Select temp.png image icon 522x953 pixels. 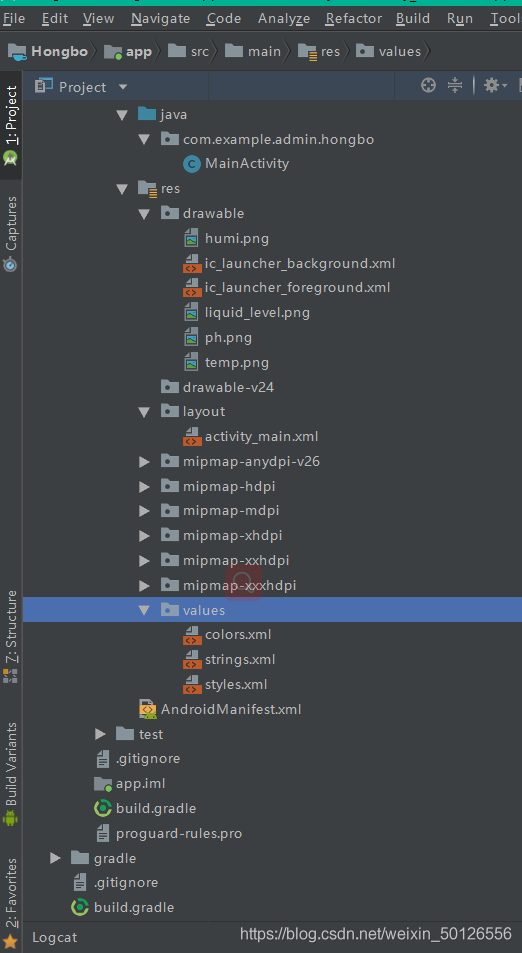pyautogui.click(x=191, y=362)
